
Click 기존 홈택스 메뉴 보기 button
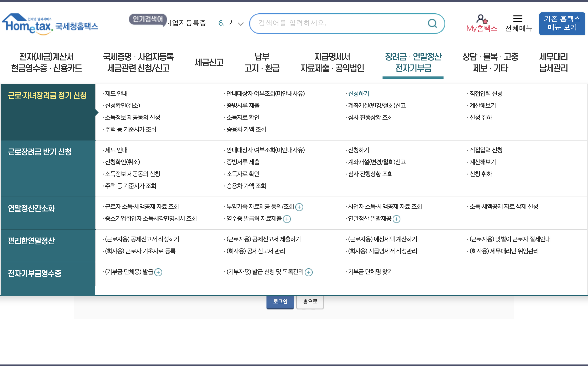562,23
